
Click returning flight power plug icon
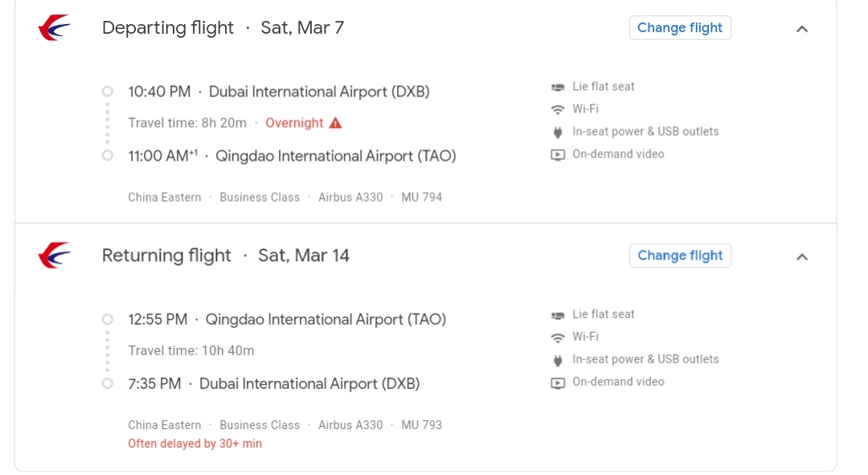point(558,359)
